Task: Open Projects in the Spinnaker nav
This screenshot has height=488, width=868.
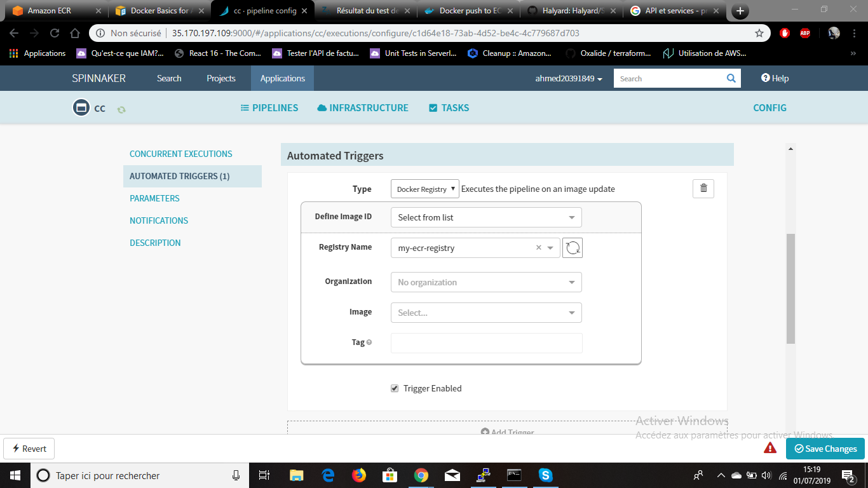Action: pyautogui.click(x=221, y=78)
